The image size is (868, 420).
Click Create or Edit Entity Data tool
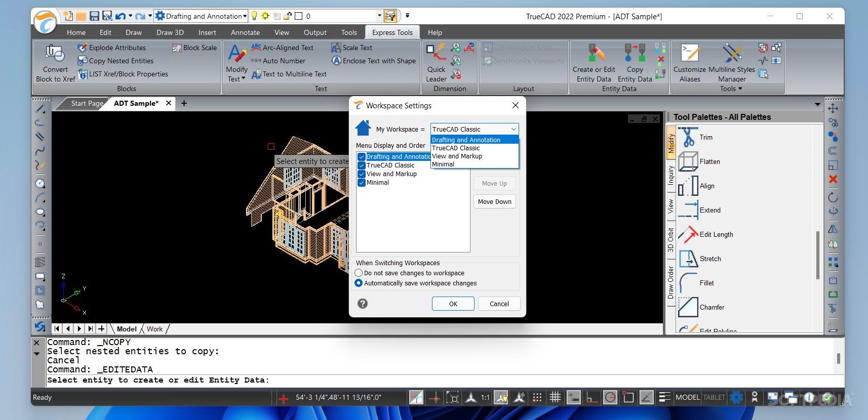(594, 63)
